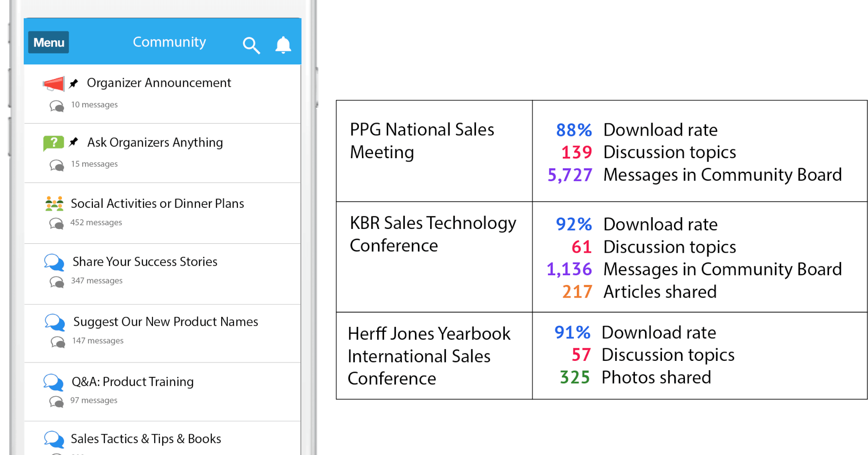Open the Menu button
Image resolution: width=868 pixels, height=455 pixels.
click(48, 42)
